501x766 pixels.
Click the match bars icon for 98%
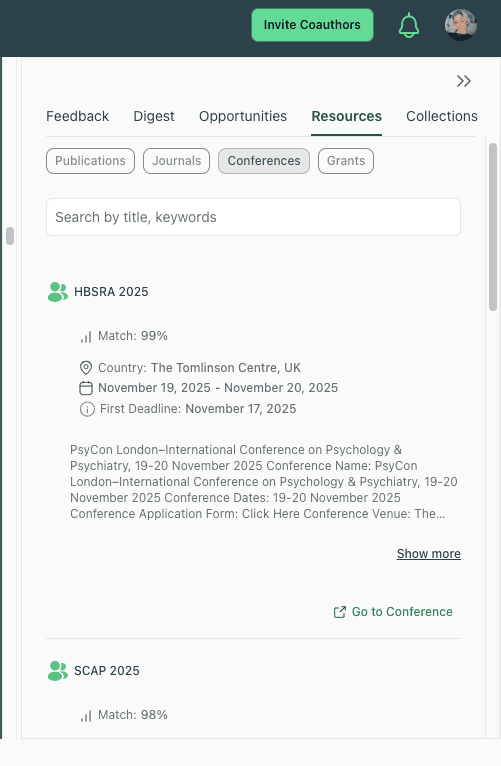click(x=86, y=716)
